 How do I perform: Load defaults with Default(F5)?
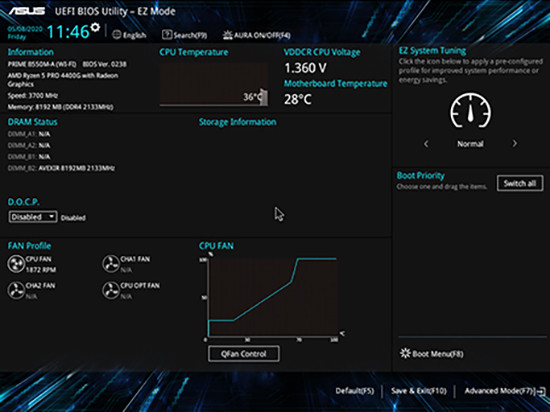[355, 391]
